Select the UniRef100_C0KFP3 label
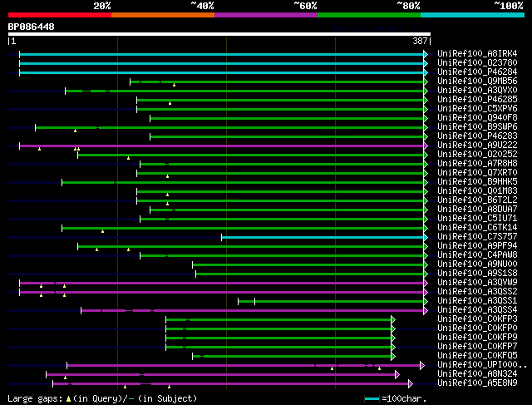This screenshot has width=532, height=405. [477, 319]
